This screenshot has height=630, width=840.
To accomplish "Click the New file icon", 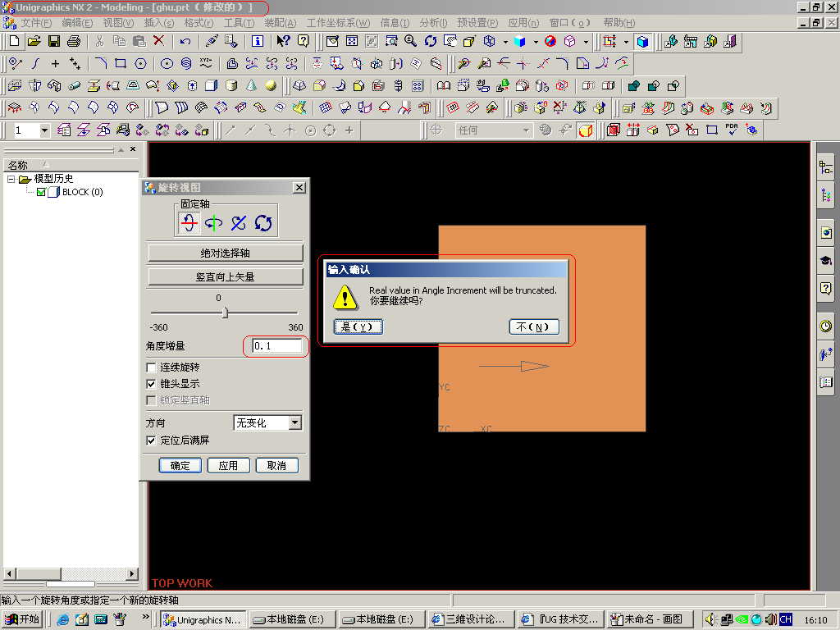I will pos(15,41).
